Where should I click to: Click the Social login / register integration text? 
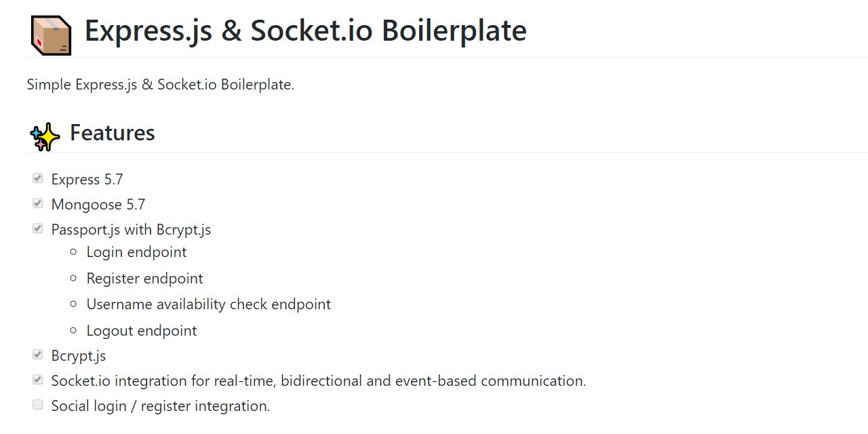tap(160, 406)
